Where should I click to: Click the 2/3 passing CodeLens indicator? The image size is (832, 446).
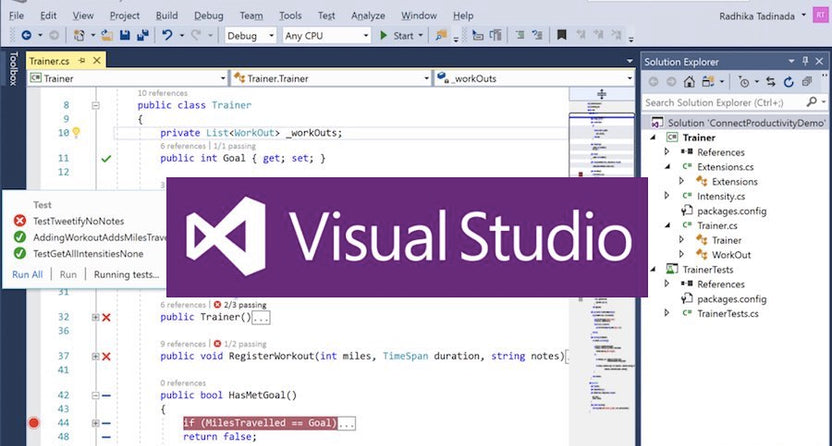click(240, 304)
